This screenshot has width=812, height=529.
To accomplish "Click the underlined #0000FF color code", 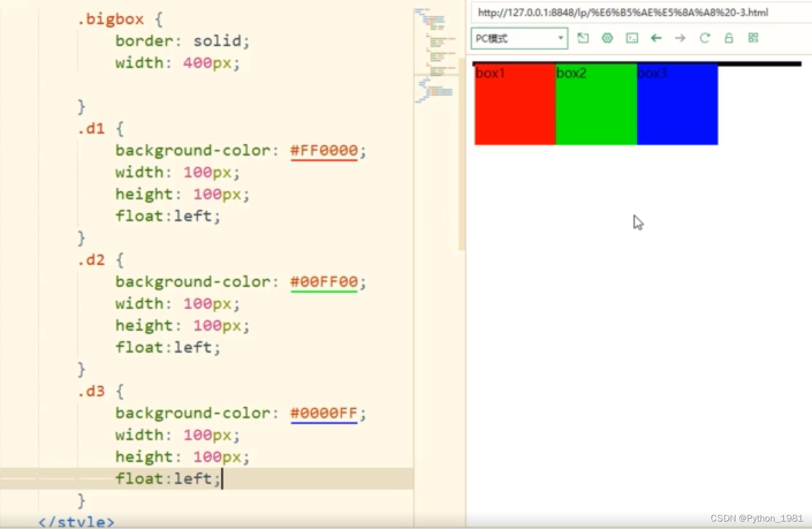I will click(x=324, y=413).
